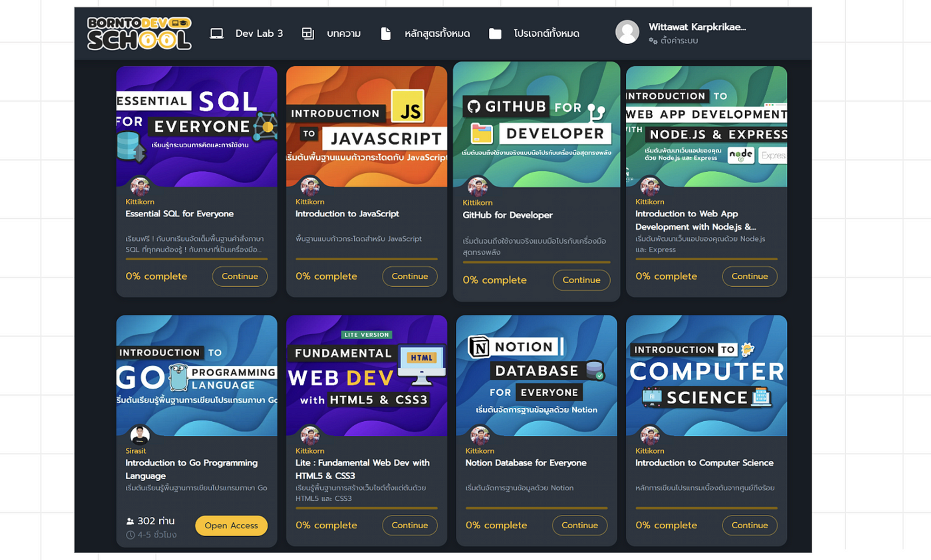Open Introduction to Go Programming Language title

tap(191, 469)
